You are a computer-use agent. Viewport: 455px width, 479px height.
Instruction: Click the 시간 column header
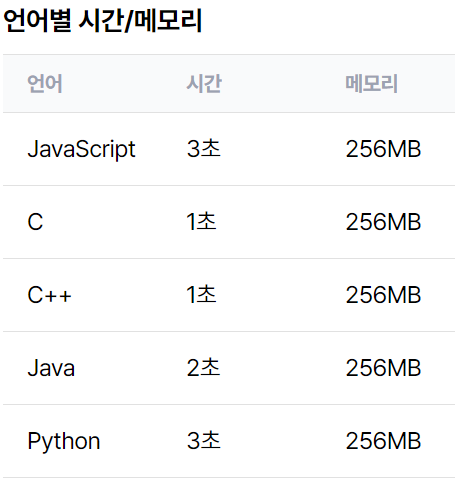tap(204, 83)
